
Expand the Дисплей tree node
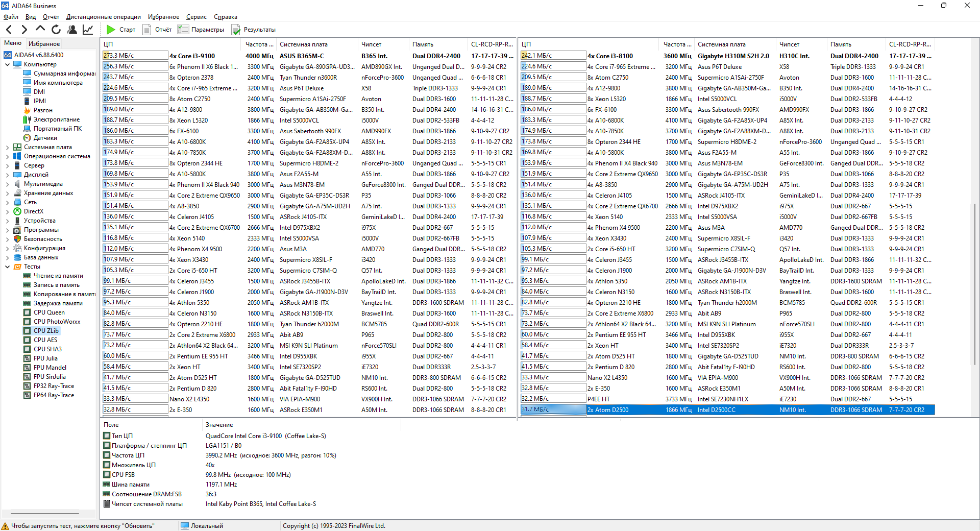[8, 175]
